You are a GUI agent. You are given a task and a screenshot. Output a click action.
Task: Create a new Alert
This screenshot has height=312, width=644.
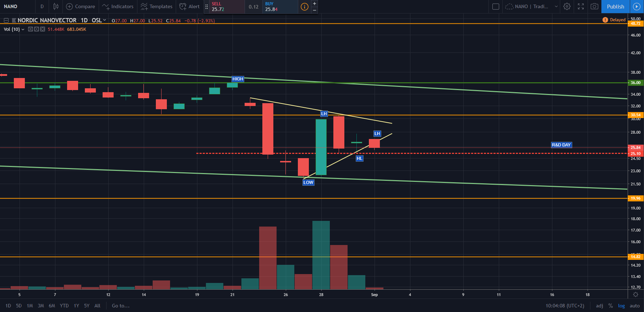click(190, 6)
